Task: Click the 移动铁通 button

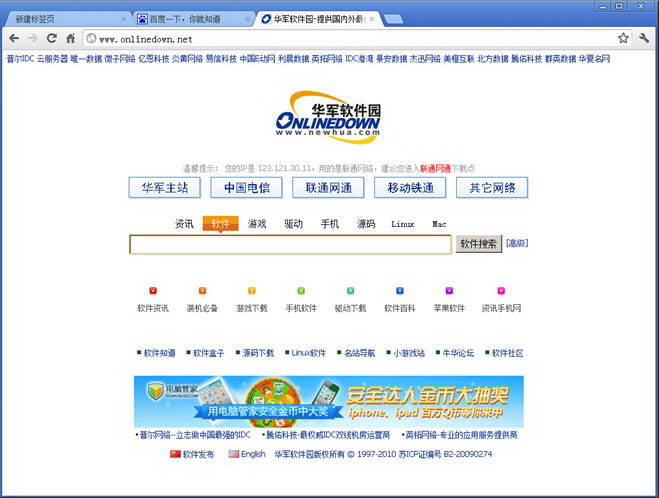Action: tap(410, 187)
